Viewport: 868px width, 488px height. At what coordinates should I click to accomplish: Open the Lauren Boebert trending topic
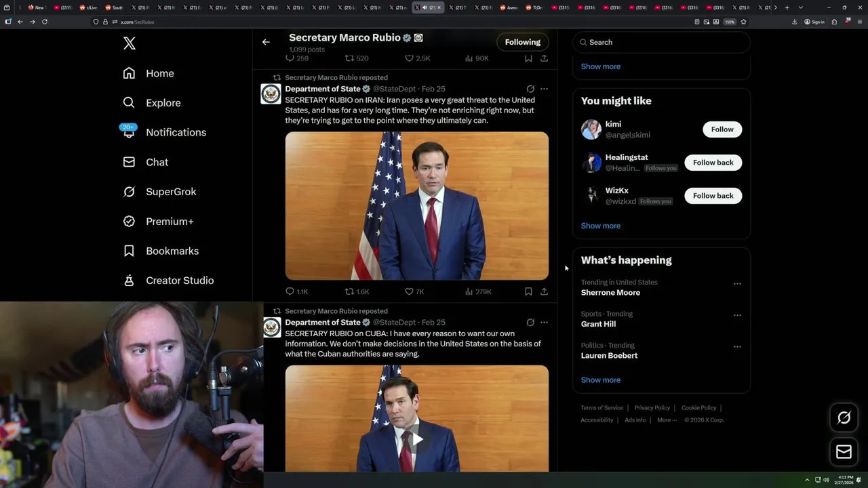609,356
